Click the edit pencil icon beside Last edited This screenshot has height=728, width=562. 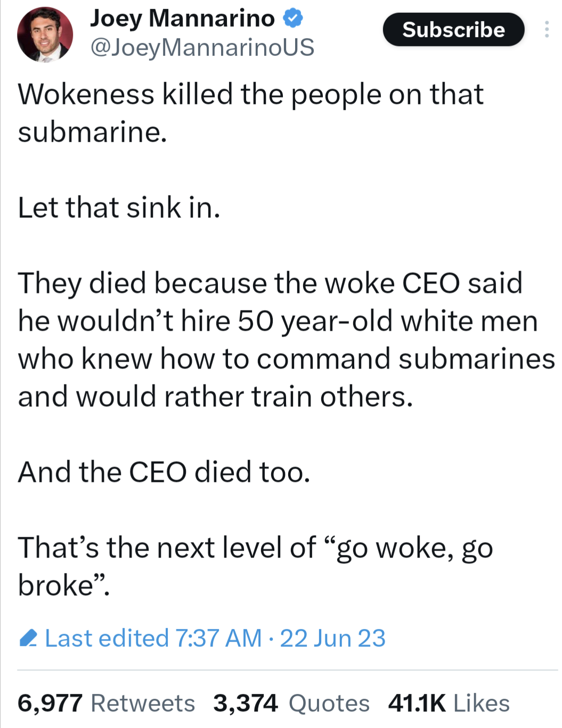[28, 638]
